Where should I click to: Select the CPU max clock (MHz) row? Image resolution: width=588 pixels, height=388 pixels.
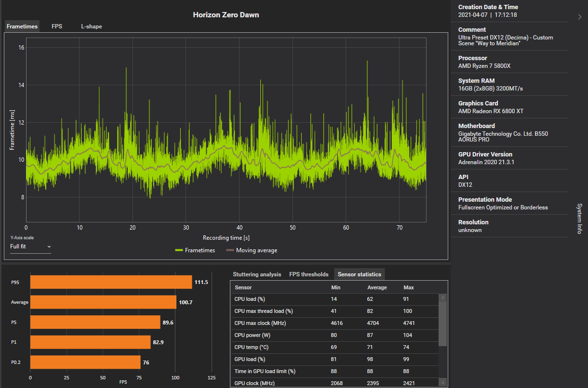(x=335, y=323)
